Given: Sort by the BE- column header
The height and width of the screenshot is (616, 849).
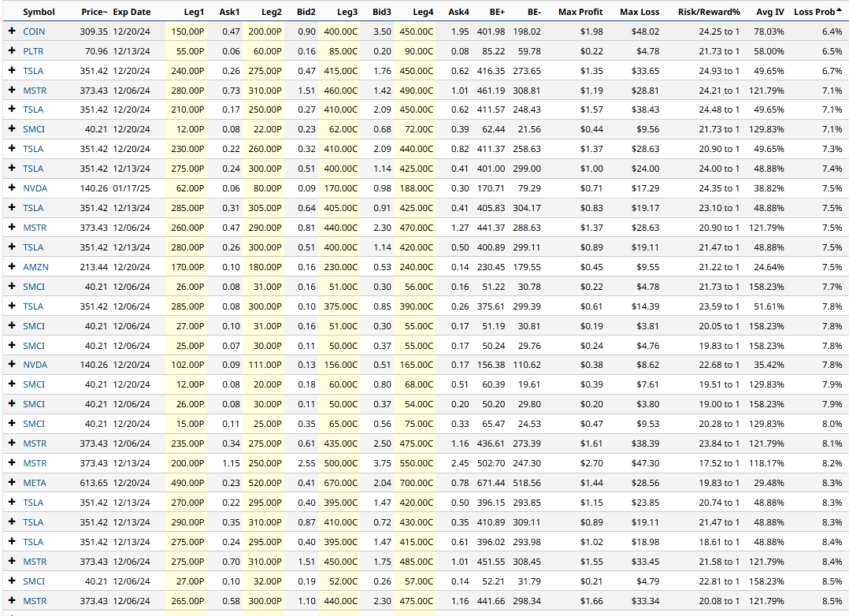Looking at the screenshot, I should [534, 12].
